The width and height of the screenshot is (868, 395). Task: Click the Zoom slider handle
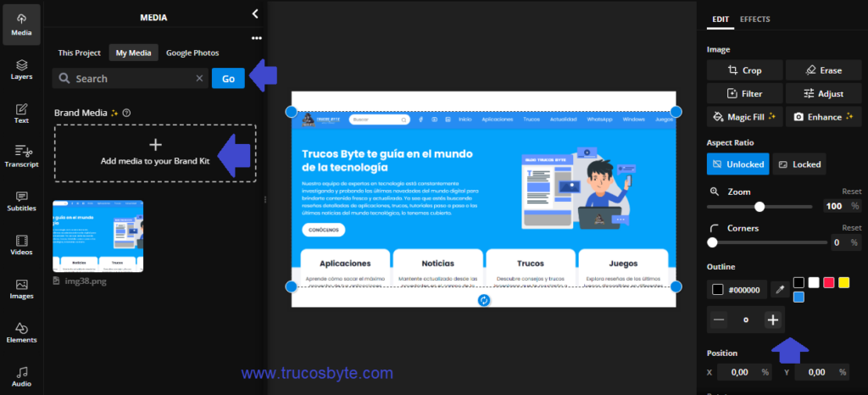759,206
